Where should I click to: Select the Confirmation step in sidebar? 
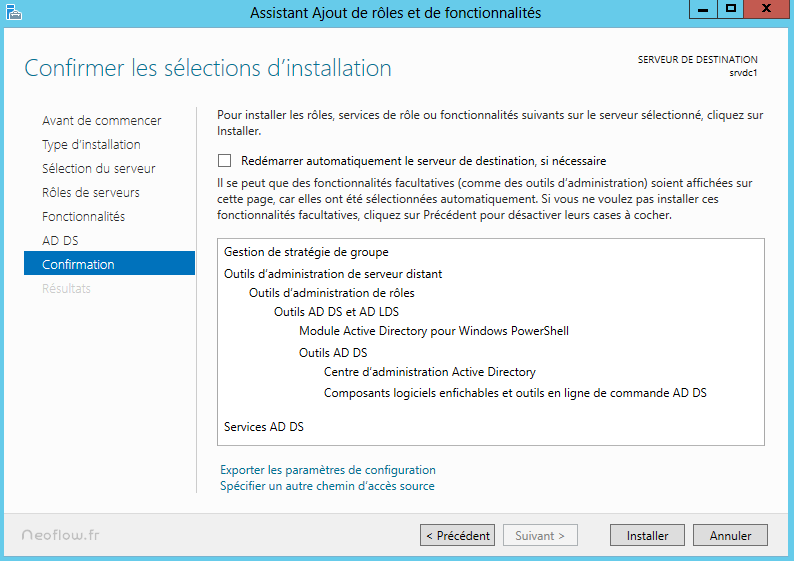(78, 265)
